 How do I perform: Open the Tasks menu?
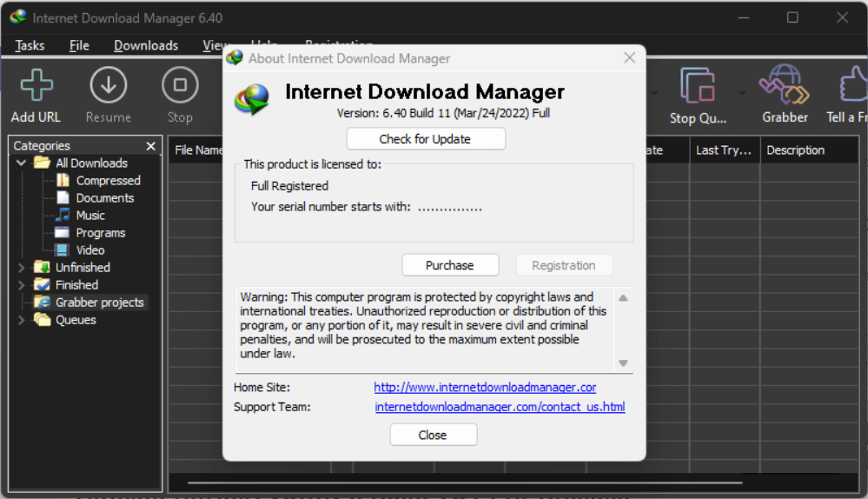click(x=30, y=45)
